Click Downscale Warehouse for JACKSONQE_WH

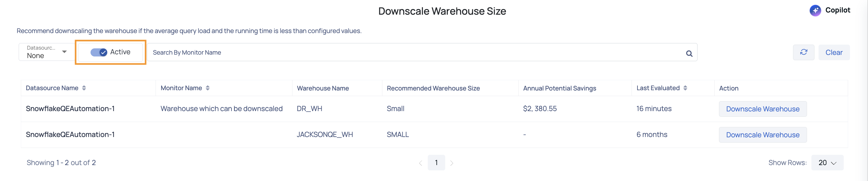pos(763,135)
